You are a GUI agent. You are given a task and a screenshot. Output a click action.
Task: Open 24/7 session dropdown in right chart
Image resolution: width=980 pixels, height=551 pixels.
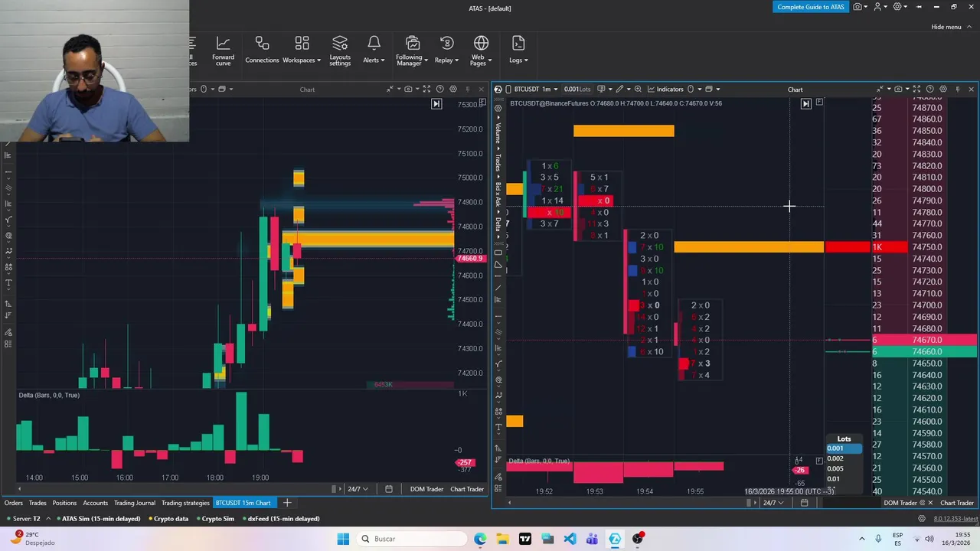pos(773,503)
